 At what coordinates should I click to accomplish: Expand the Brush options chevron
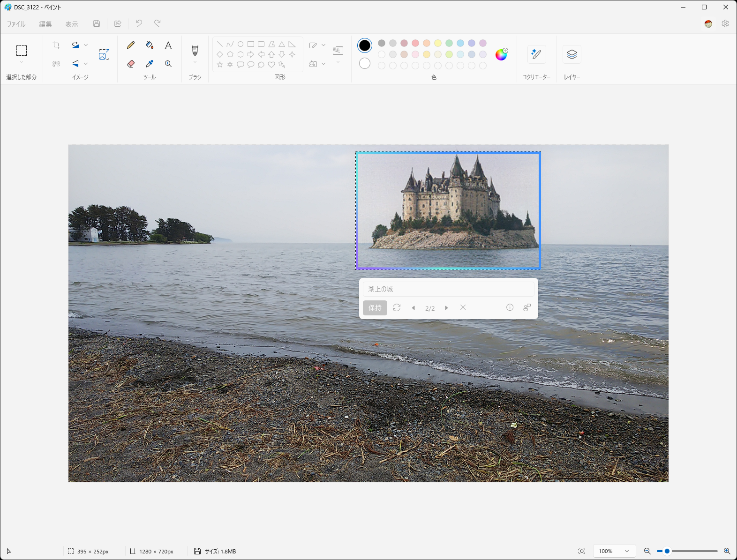click(195, 62)
